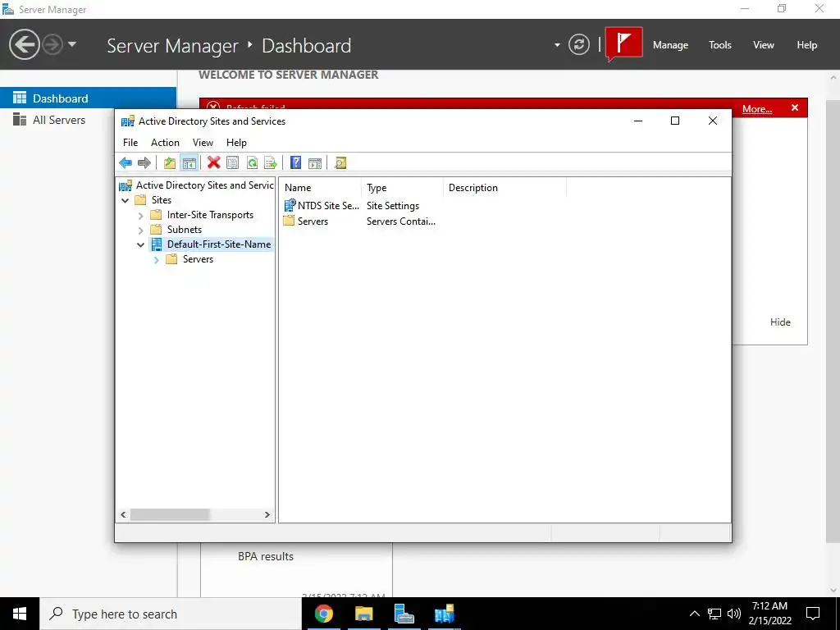
Task: Click Server Manager back navigation button
Action: point(24,44)
